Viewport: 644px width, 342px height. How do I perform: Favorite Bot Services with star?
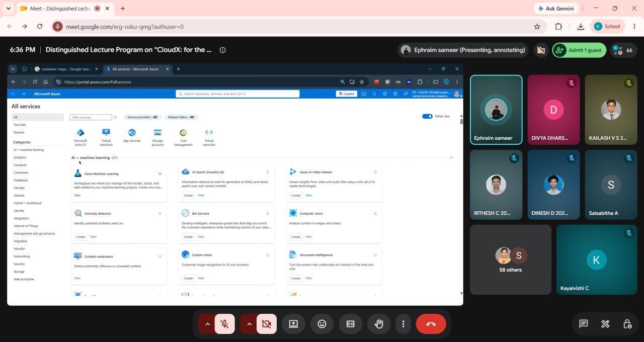point(268,213)
